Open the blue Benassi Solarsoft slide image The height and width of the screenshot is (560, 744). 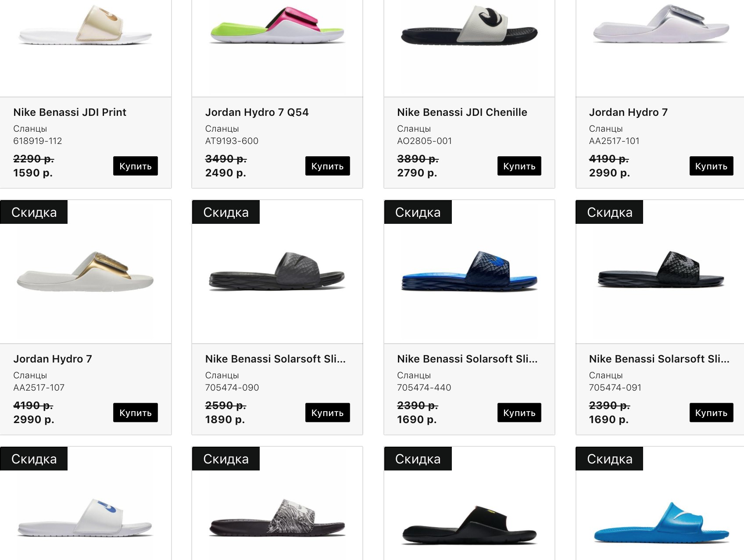click(469, 271)
